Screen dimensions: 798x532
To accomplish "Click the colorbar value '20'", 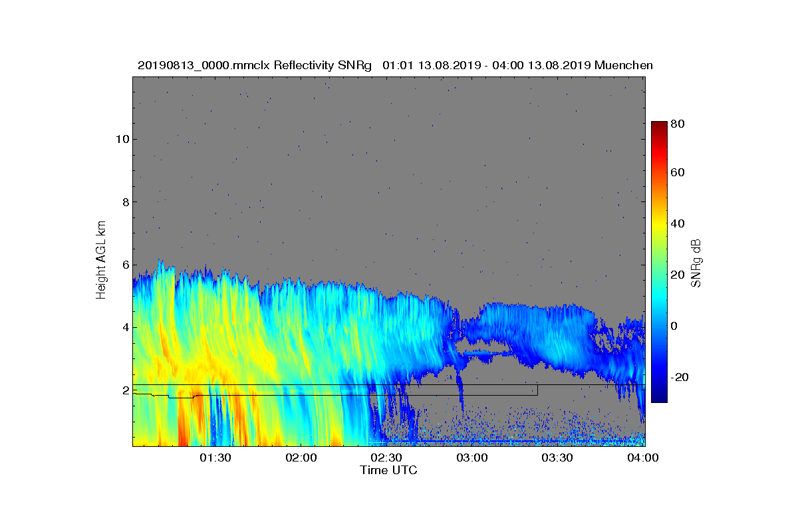I will click(678, 275).
